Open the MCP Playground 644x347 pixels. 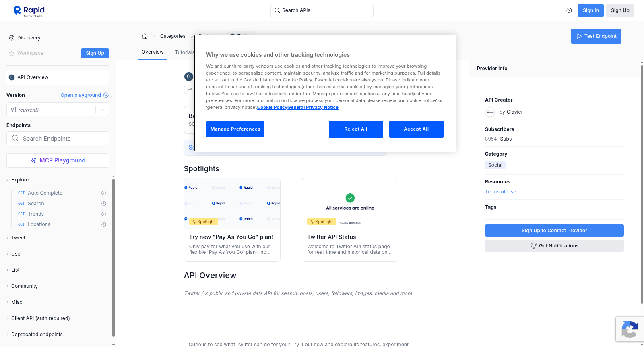[58, 160]
